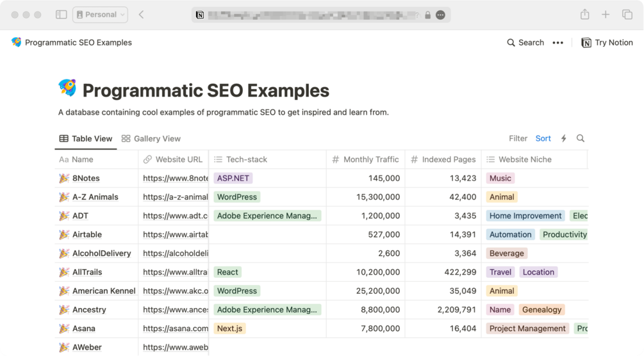Click the Safari sidebar toggle icon
644x356 pixels.
click(x=62, y=15)
